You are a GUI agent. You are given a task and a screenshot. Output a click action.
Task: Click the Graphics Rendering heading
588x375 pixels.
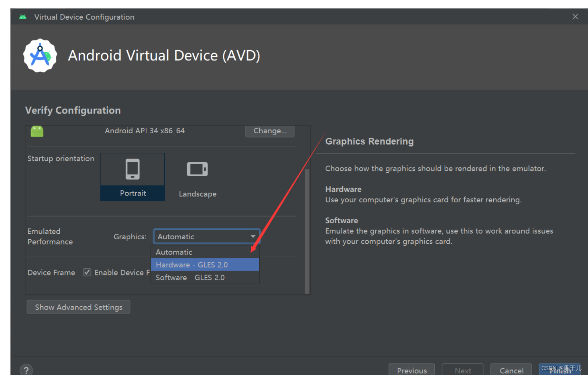[369, 141]
